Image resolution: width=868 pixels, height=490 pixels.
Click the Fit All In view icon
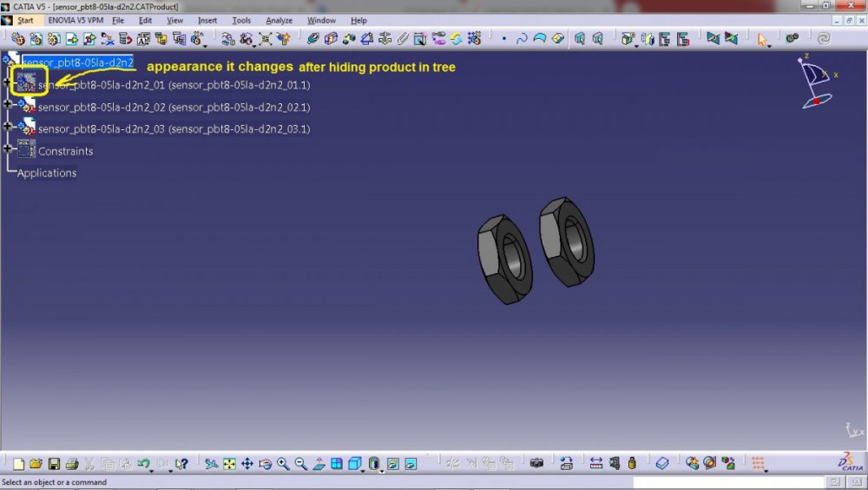(229, 464)
